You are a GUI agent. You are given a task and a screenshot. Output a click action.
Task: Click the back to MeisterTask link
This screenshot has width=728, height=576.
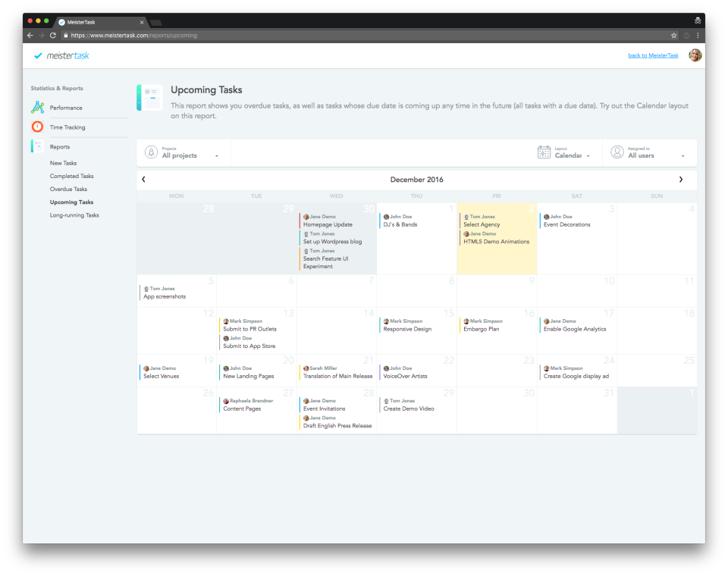click(653, 55)
